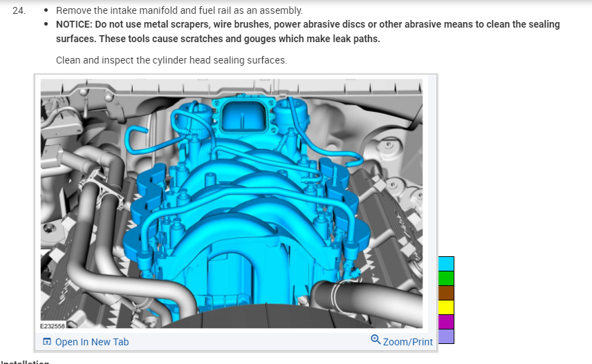Click the Open In New Tab icon
Viewport: 592px width, 364px height.
pos(47,342)
